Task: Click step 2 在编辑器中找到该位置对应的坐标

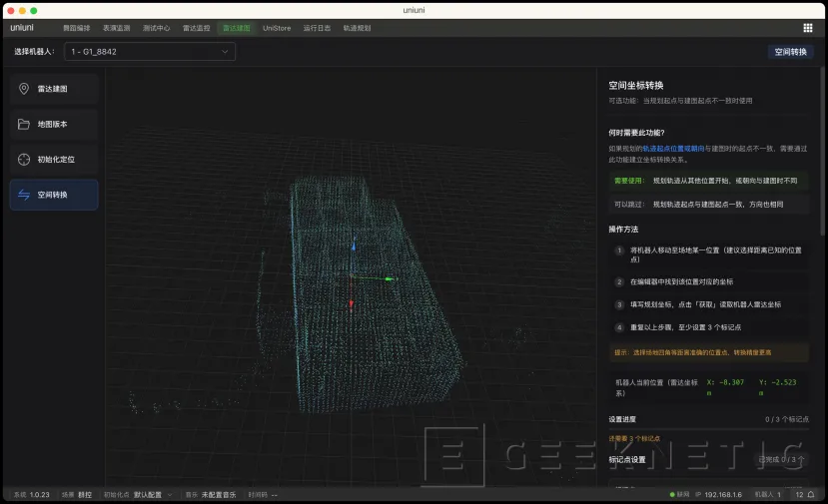Action: (x=682, y=281)
